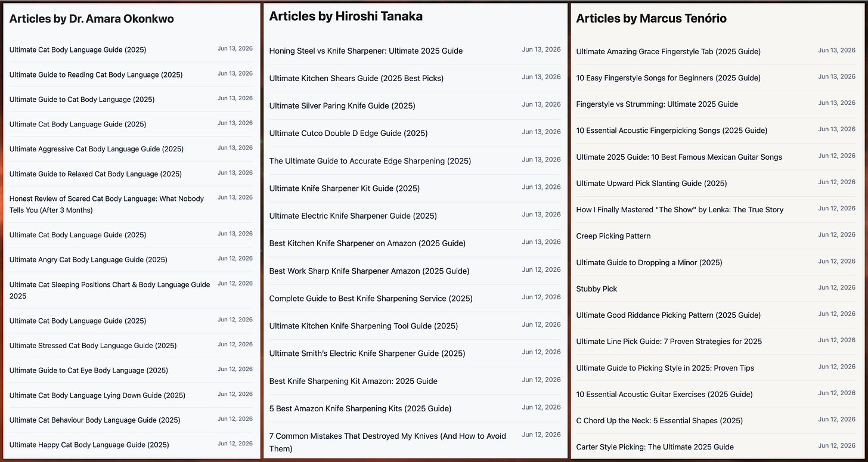Open the Smith's Electric Knife Sharpener Guide
868x462 pixels.
tap(367, 354)
